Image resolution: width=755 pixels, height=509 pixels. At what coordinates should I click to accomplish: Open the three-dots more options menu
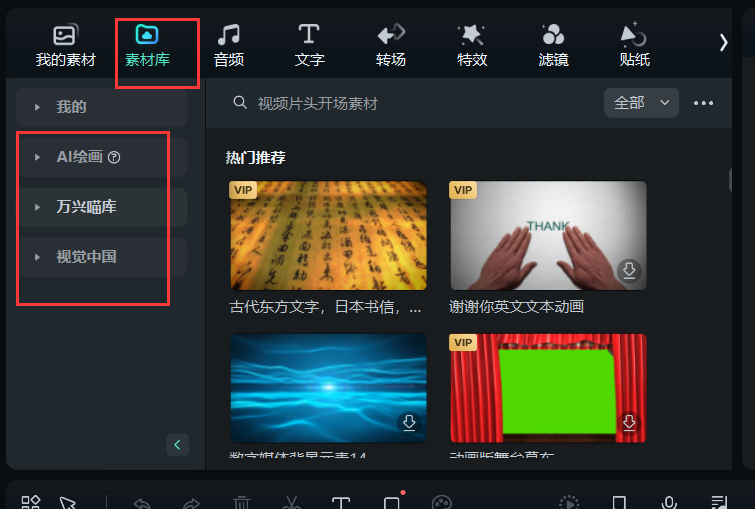703,103
